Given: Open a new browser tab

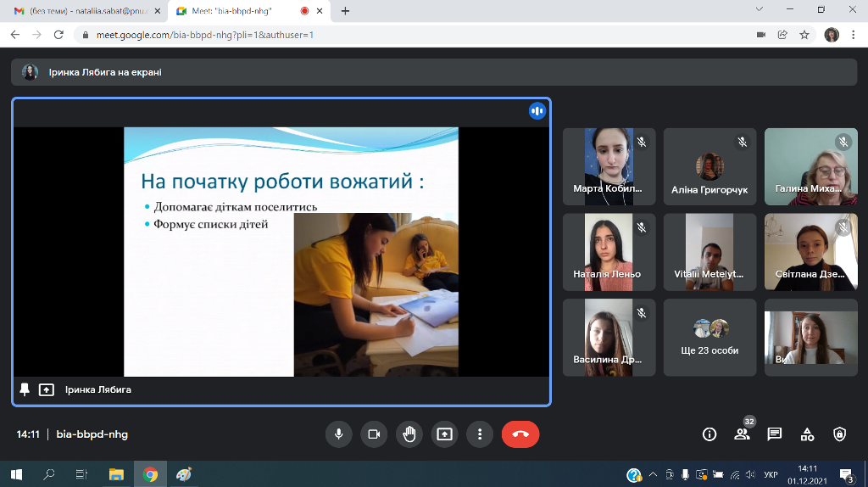Looking at the screenshot, I should (345, 11).
